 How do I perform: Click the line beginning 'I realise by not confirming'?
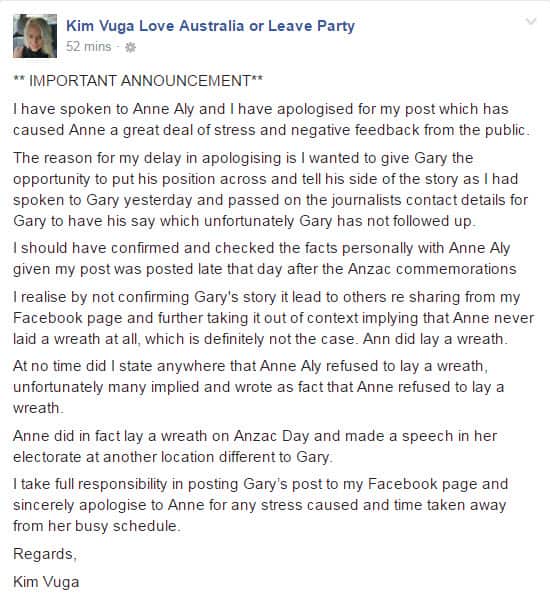coord(267,297)
